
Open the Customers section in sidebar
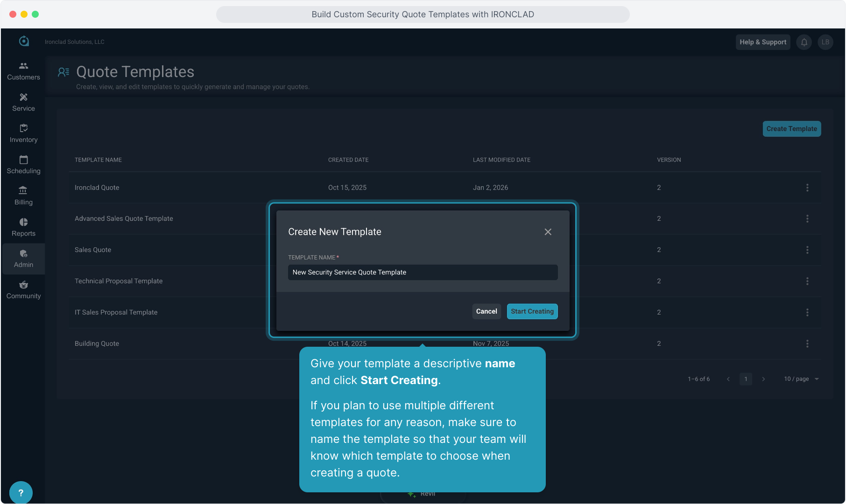pyautogui.click(x=23, y=71)
